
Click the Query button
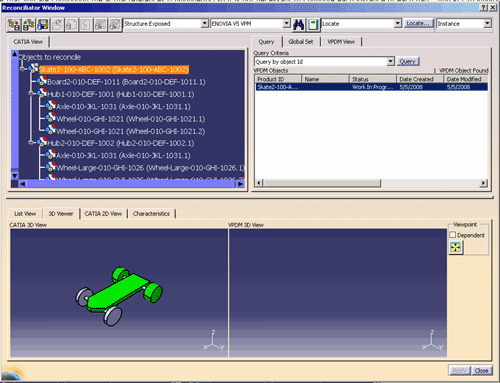coord(407,61)
